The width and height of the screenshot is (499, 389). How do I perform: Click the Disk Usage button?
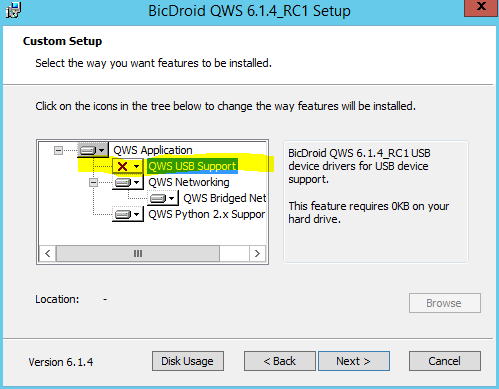[x=188, y=361]
